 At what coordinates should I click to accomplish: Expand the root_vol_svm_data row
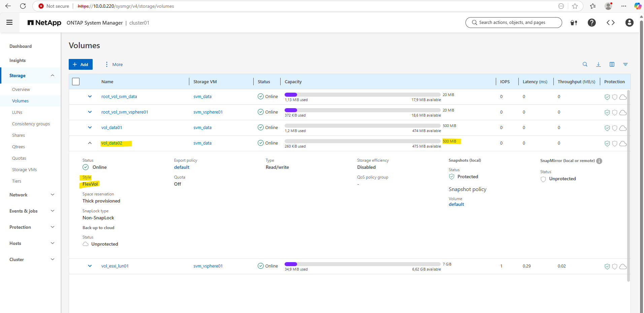90,96
